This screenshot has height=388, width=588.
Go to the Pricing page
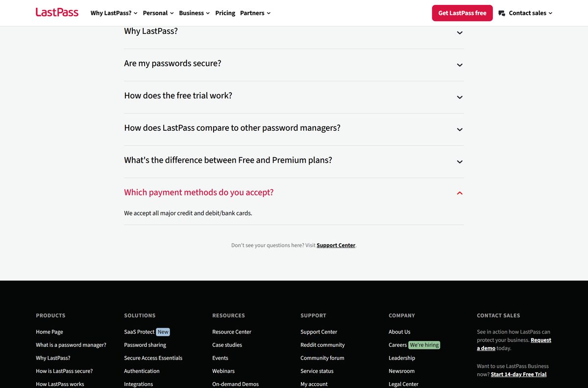click(225, 13)
